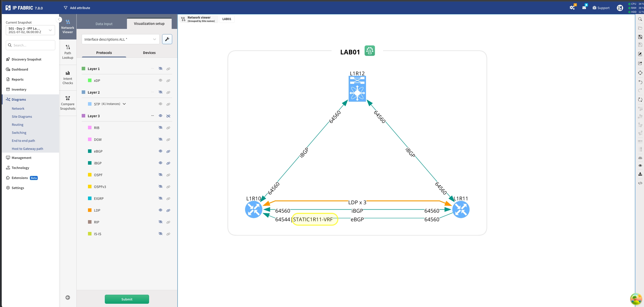Image resolution: width=644 pixels, height=307 pixels.
Task: Open the Interface descriptions ALL dropdown
Action: [120, 39]
